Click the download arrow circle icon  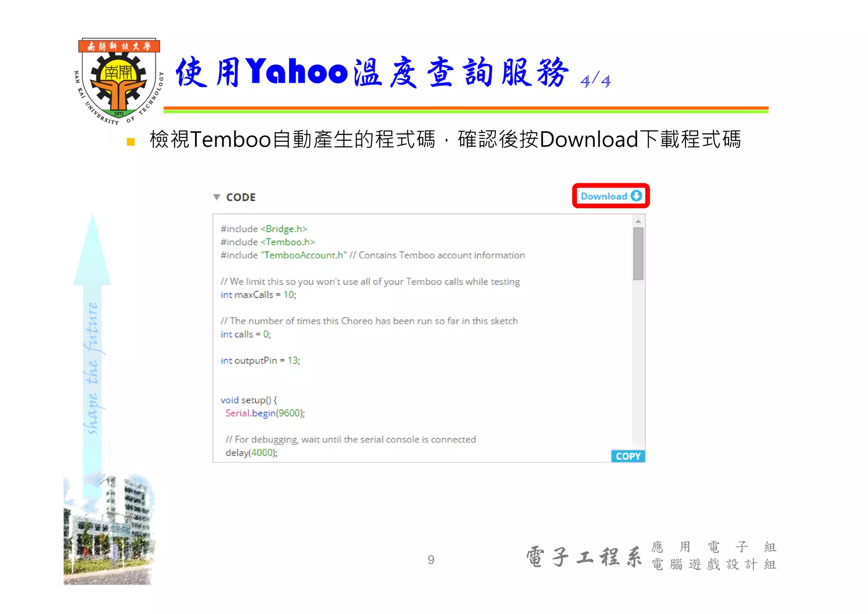pos(636,196)
